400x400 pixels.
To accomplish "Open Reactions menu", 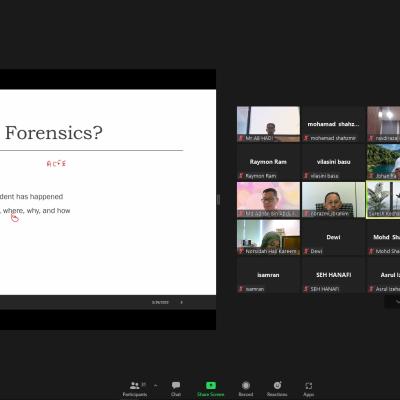I will coord(277,389).
